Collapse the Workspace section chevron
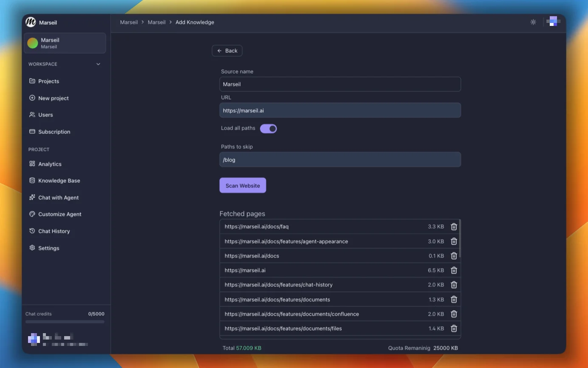 [x=98, y=64]
